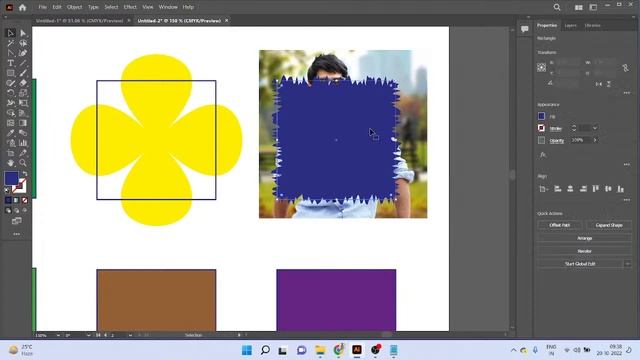Image resolution: width=640 pixels, height=360 pixels.
Task: Select the Eraser tool
Action: click(x=23, y=83)
